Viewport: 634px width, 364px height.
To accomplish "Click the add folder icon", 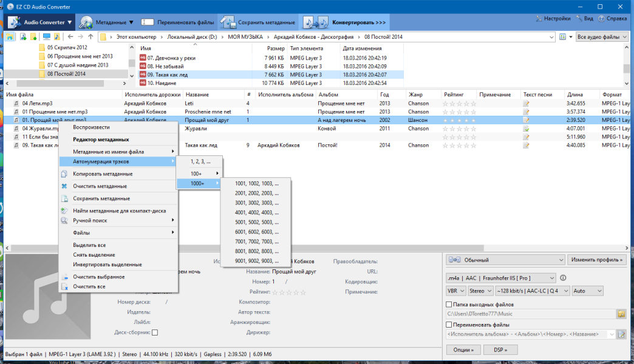I will [x=33, y=37].
